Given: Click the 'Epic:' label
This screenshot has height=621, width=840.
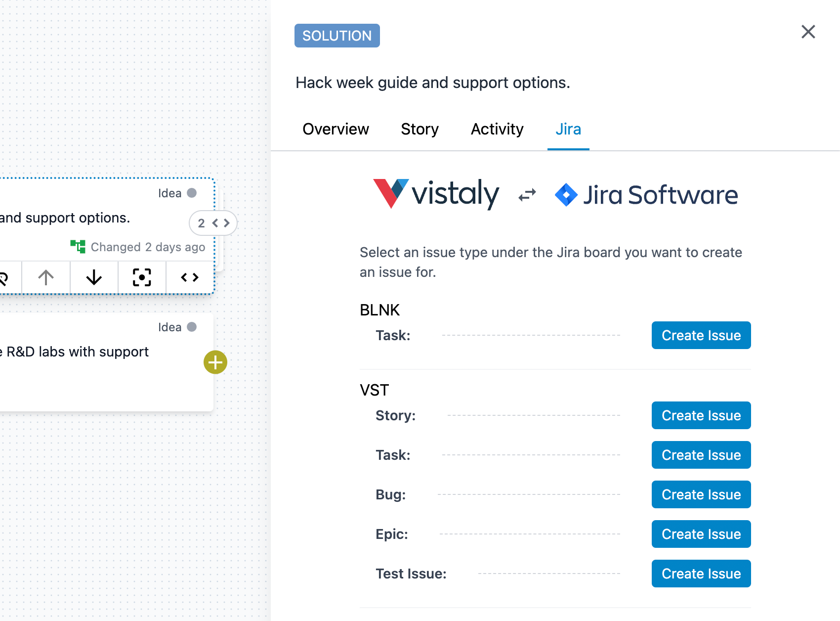Looking at the screenshot, I should pos(392,534).
